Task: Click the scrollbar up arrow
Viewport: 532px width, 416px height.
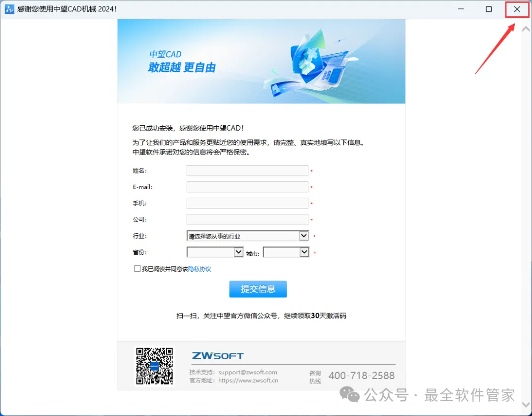Action: 526,30
